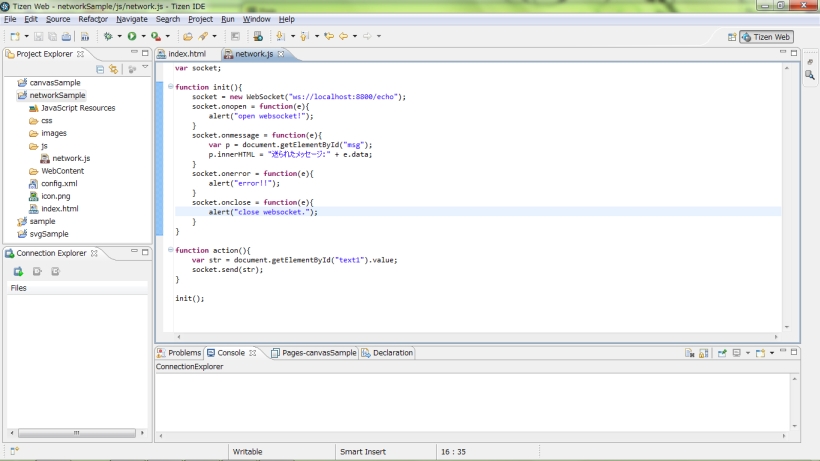Collapse All in Project Explorer

point(100,69)
